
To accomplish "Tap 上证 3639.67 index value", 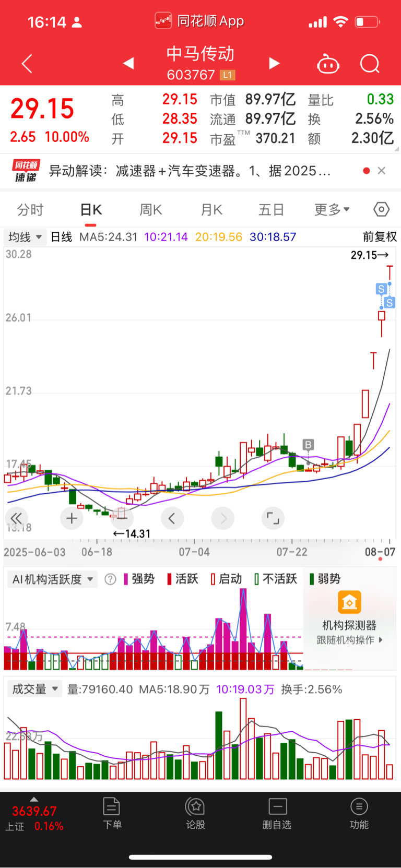I will coord(34,811).
